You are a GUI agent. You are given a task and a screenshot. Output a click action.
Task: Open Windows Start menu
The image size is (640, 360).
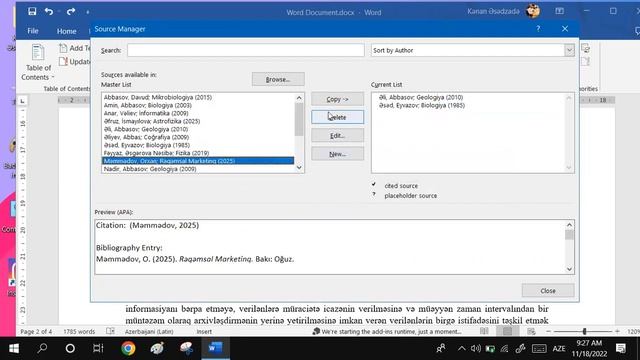[14, 348]
